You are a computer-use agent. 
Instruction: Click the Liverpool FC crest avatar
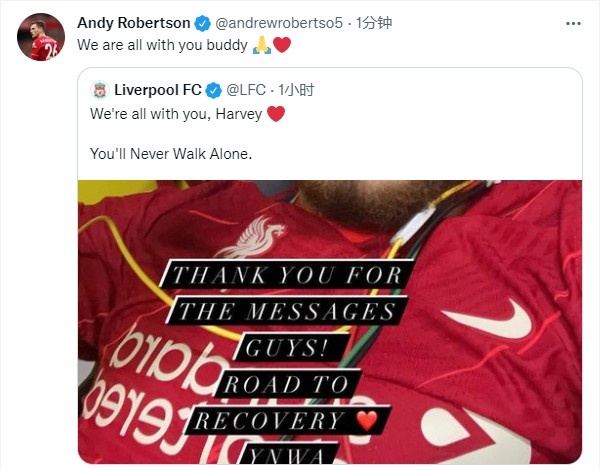pyautogui.click(x=100, y=90)
